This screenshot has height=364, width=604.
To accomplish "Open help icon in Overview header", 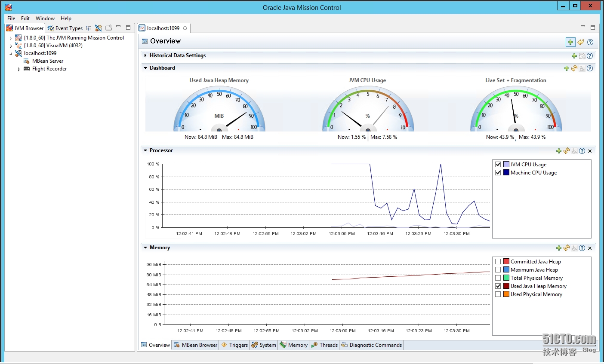I will [x=590, y=42].
